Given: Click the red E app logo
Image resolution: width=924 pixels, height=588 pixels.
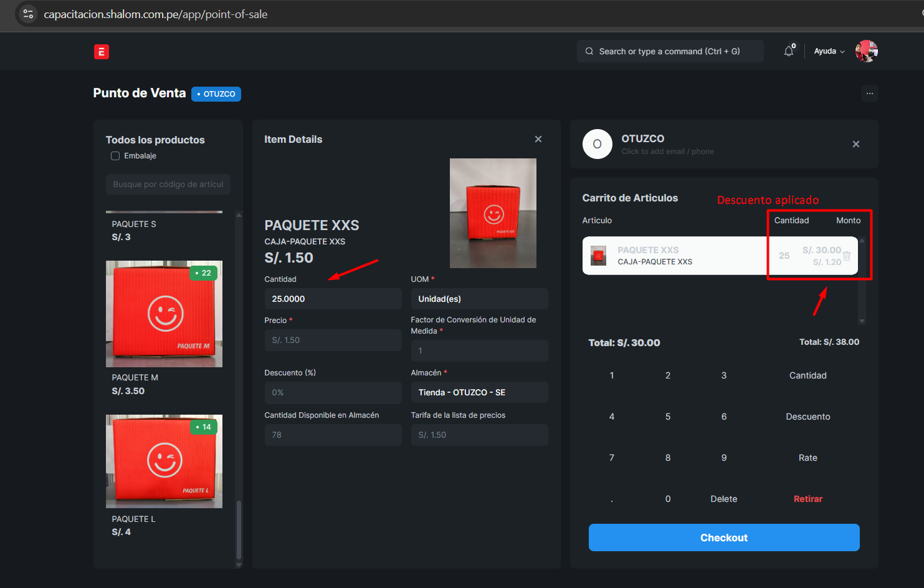Looking at the screenshot, I should 102,52.
